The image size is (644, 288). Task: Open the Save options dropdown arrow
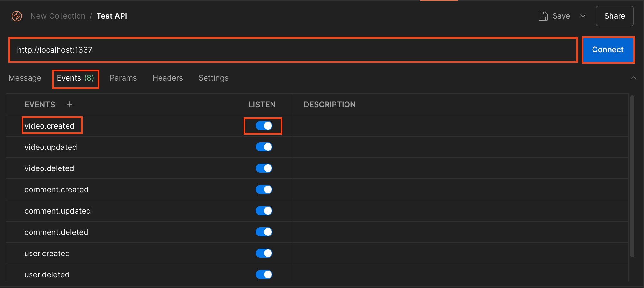pos(583,16)
